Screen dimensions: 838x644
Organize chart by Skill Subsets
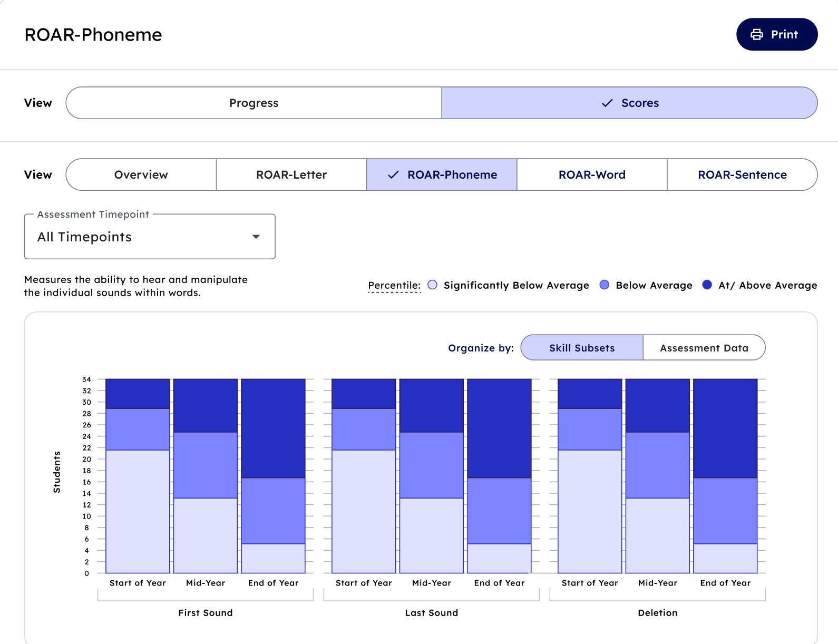click(x=581, y=348)
